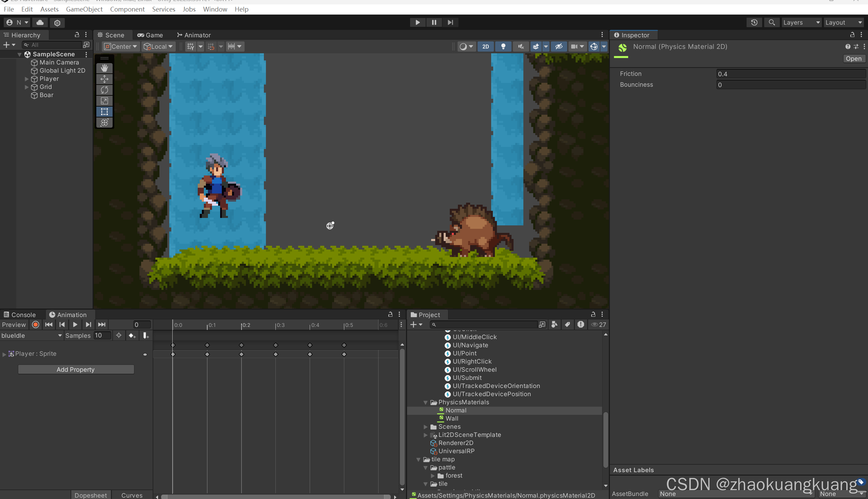Click the Open button in Inspector
Image resolution: width=868 pixels, height=499 pixels.
click(853, 59)
